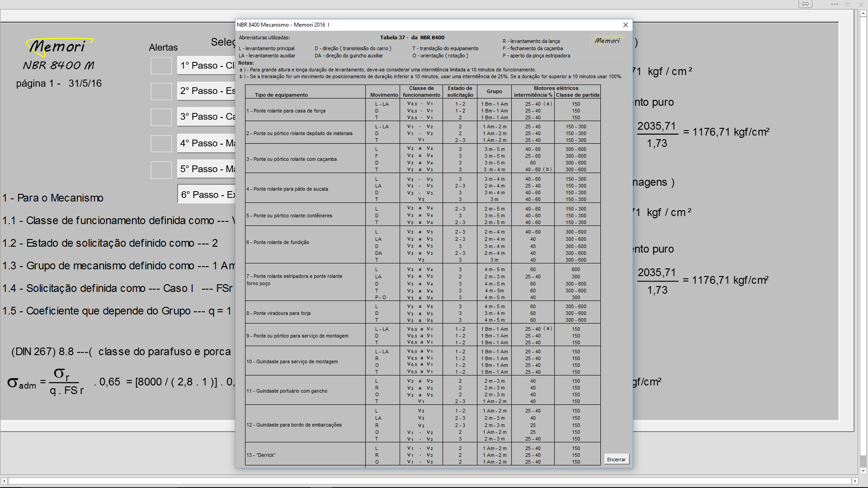Select the 'Grupo' column header
Image resolution: width=868 pixels, height=488 pixels.
pos(494,91)
